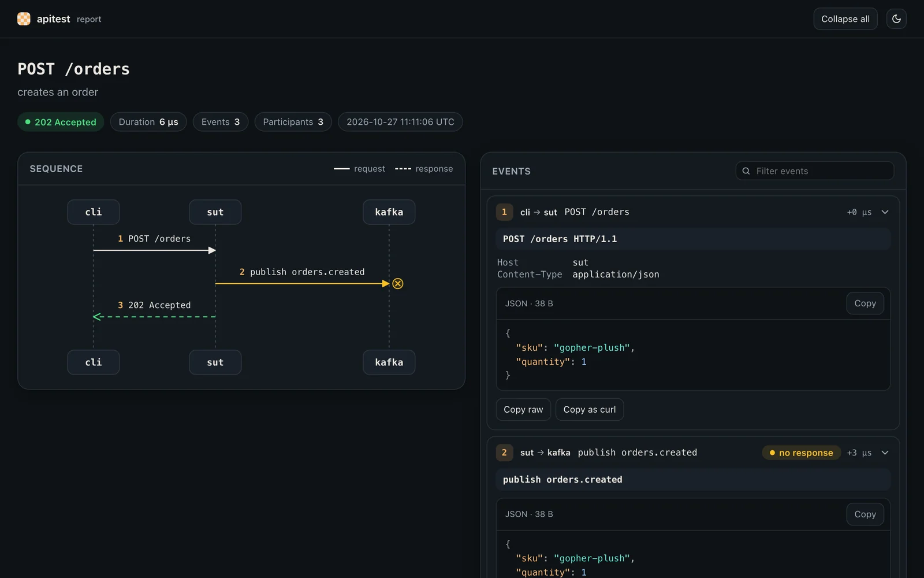Click the green dashed 202 Accepted response arrow

tap(154, 317)
